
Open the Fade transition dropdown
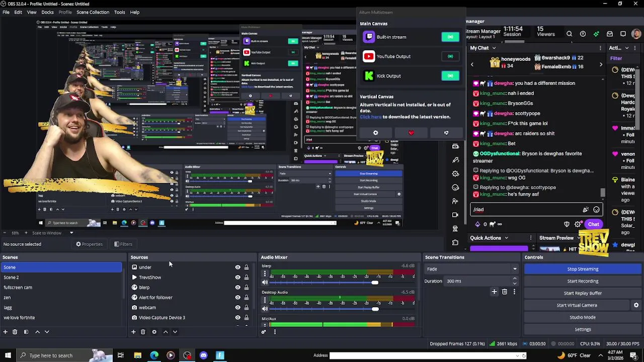coord(471,269)
